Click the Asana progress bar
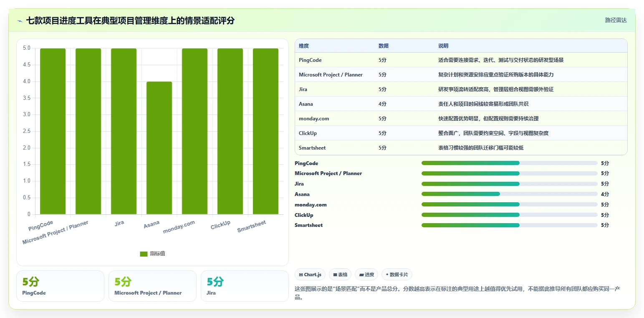The image size is (644, 318). [510, 194]
